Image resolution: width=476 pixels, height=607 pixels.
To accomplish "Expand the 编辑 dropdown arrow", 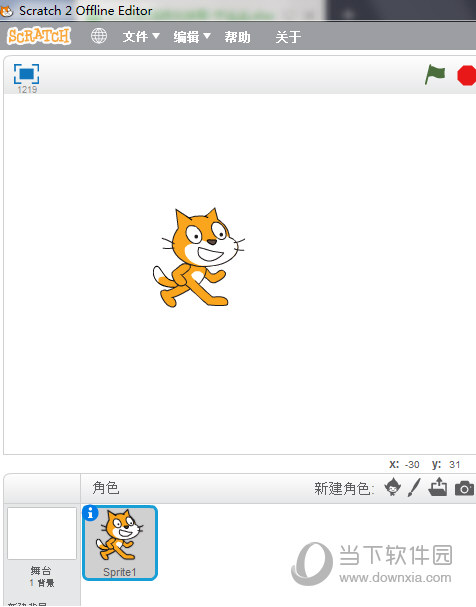I will pos(207,36).
